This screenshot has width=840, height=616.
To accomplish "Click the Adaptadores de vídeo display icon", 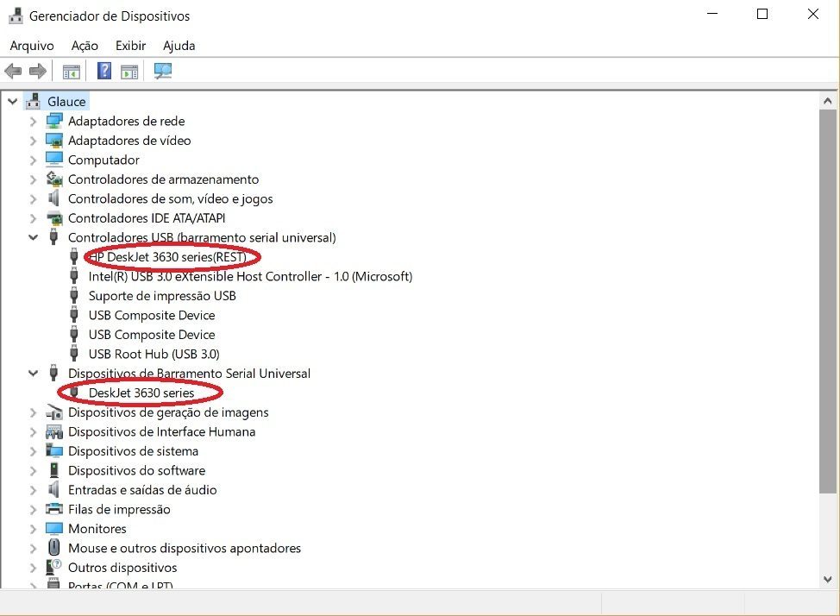I will click(x=54, y=140).
